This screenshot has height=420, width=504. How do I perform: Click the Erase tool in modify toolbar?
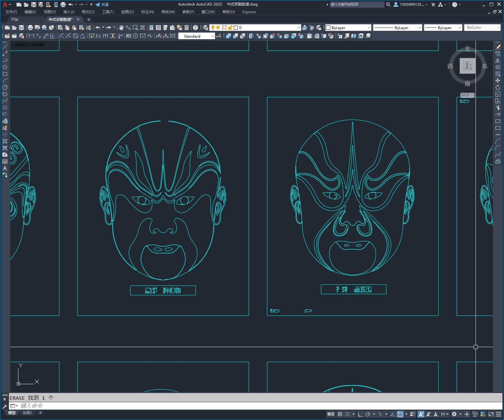(498, 47)
